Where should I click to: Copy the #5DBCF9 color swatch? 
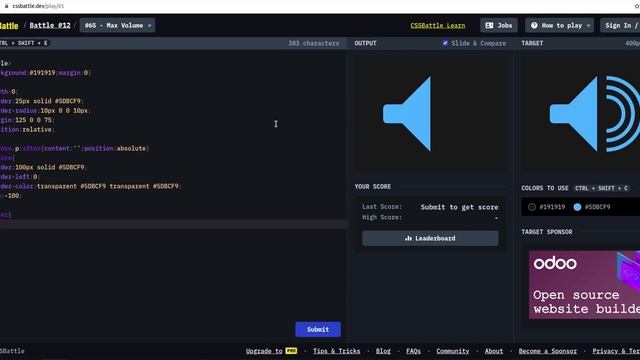[592, 207]
